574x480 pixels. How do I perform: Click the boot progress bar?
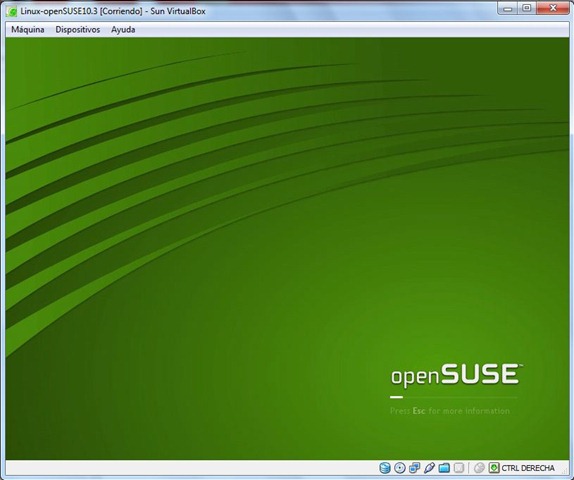coord(454,397)
